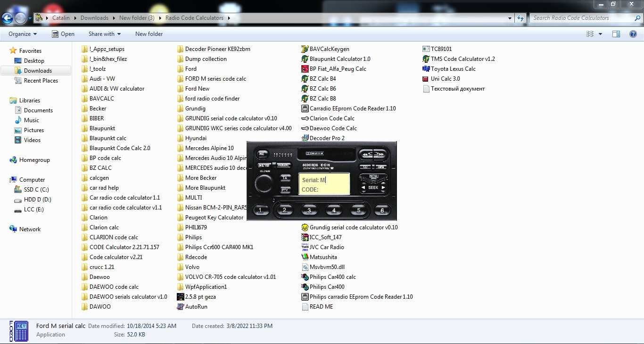This screenshot has width=644, height=344.
Task: Select Videos under Libraries
Action: pos(32,140)
